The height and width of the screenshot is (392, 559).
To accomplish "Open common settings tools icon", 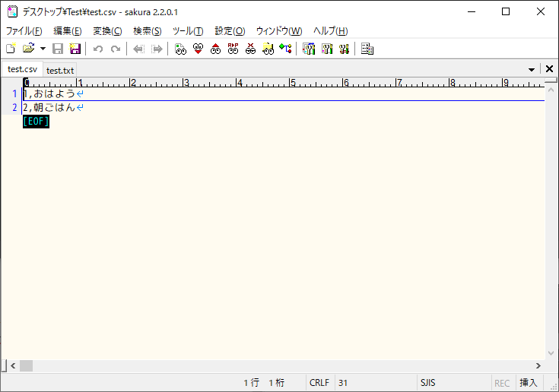I will coord(344,49).
